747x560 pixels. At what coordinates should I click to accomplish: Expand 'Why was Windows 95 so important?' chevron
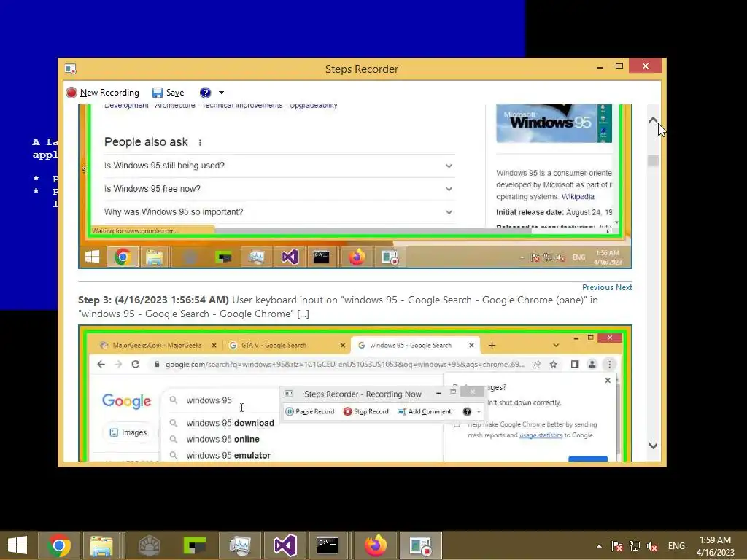click(449, 212)
